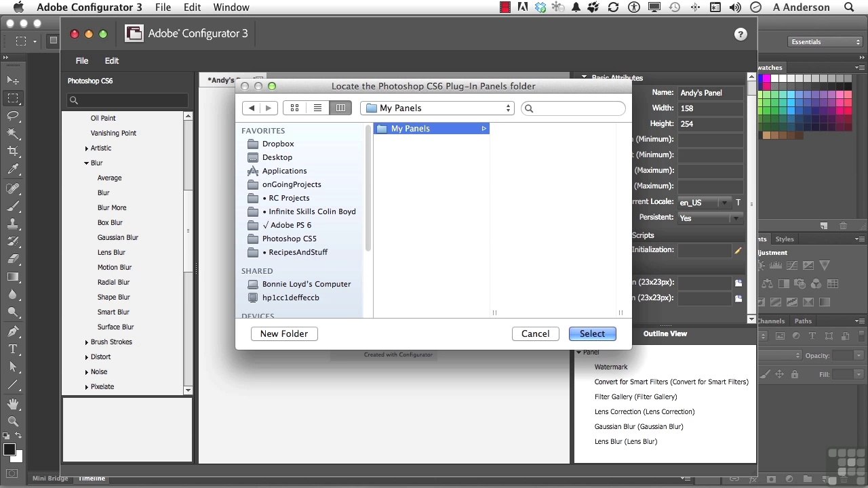Open the Configurator File menu
Image resolution: width=868 pixels, height=488 pixels.
point(82,61)
